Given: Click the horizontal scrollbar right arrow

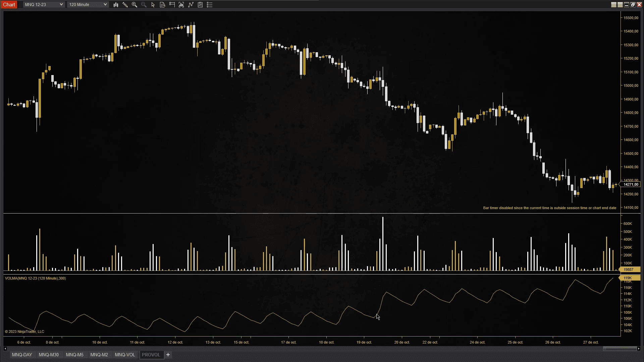Looking at the screenshot, I should 639,349.
